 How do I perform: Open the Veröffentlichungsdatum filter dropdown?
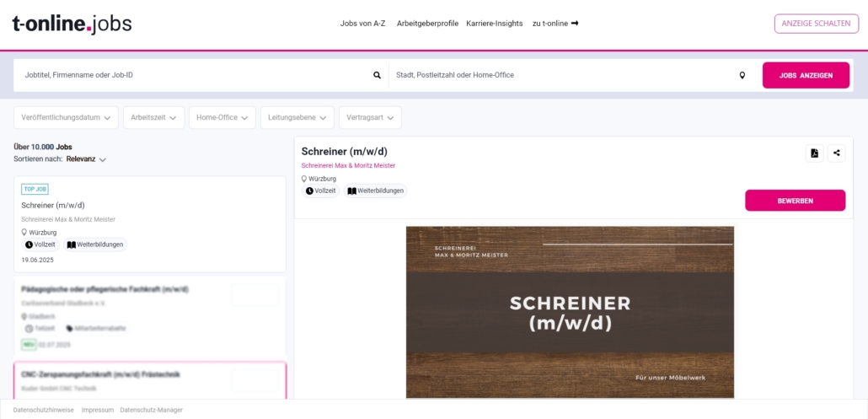66,117
